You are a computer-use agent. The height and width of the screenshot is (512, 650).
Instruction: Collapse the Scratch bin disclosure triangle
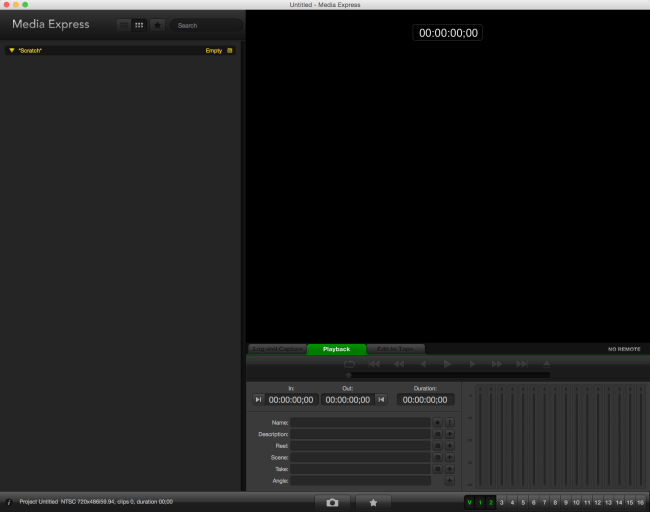(x=12, y=51)
